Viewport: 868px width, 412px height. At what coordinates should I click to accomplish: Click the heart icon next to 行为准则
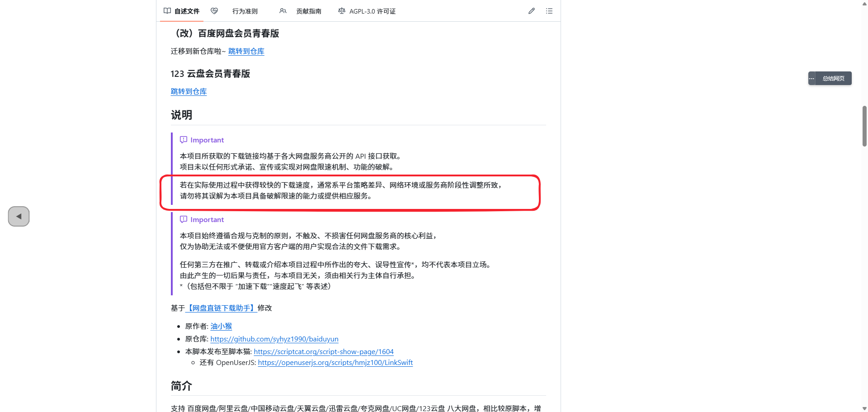coord(214,11)
